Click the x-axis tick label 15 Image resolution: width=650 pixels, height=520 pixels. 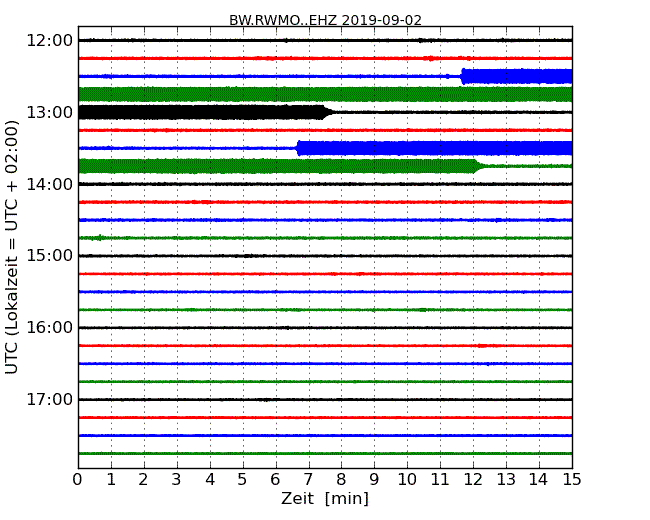[x=572, y=480]
